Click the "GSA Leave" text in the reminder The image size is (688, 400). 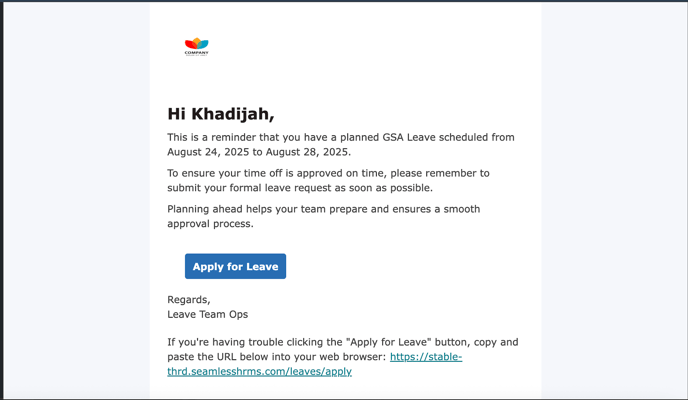409,137
